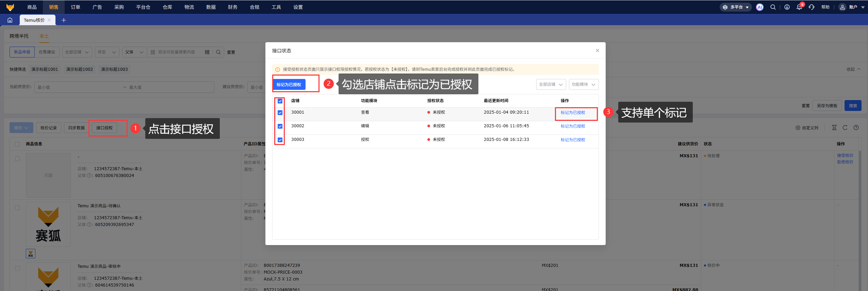
Task: Open the 全部店铺 dropdown in the dialog
Action: click(551, 84)
